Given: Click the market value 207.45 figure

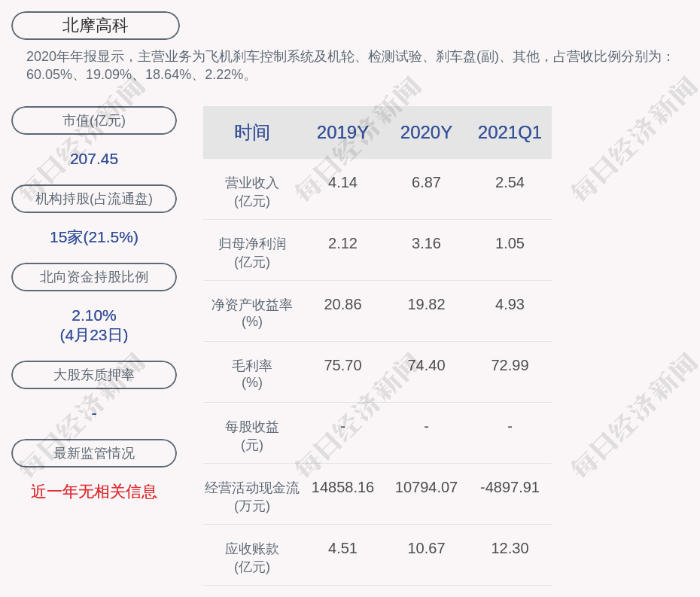Looking at the screenshot, I should click(x=94, y=159).
